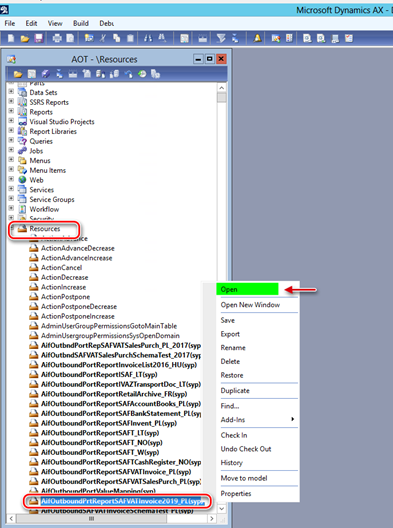Click the Workflow node icon
The image size is (393, 528).
pyautogui.click(x=22, y=209)
